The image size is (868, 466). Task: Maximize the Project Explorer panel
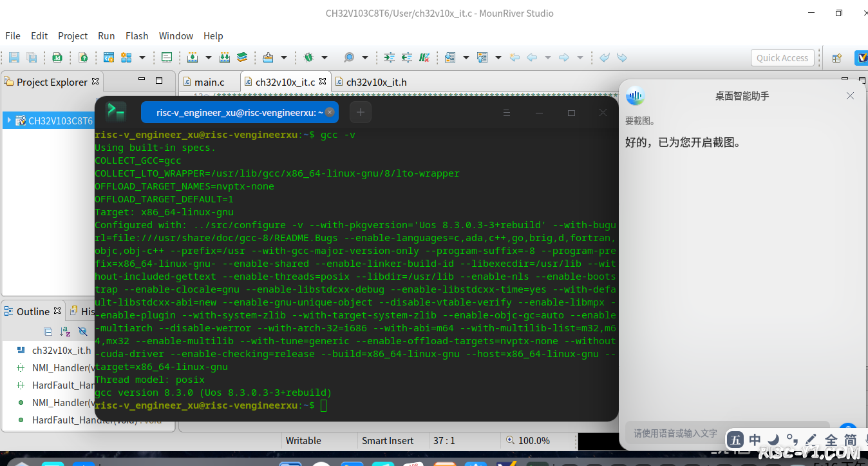point(159,81)
